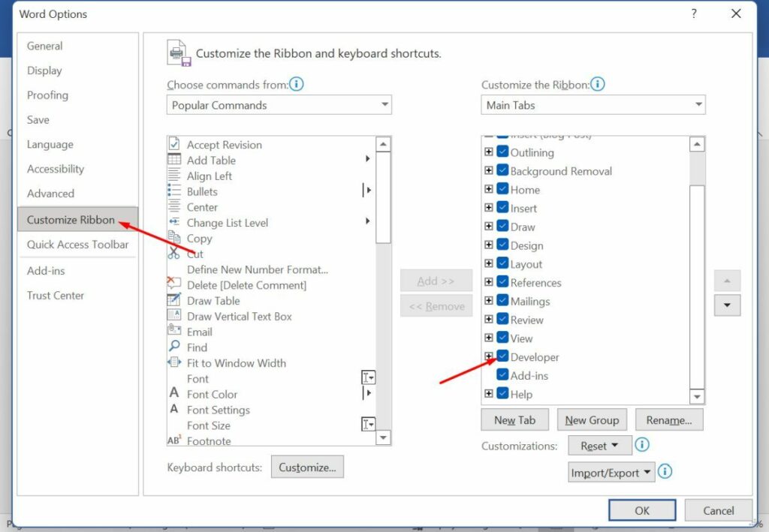
Task: Select the Cut scissors icon
Action: [176, 254]
